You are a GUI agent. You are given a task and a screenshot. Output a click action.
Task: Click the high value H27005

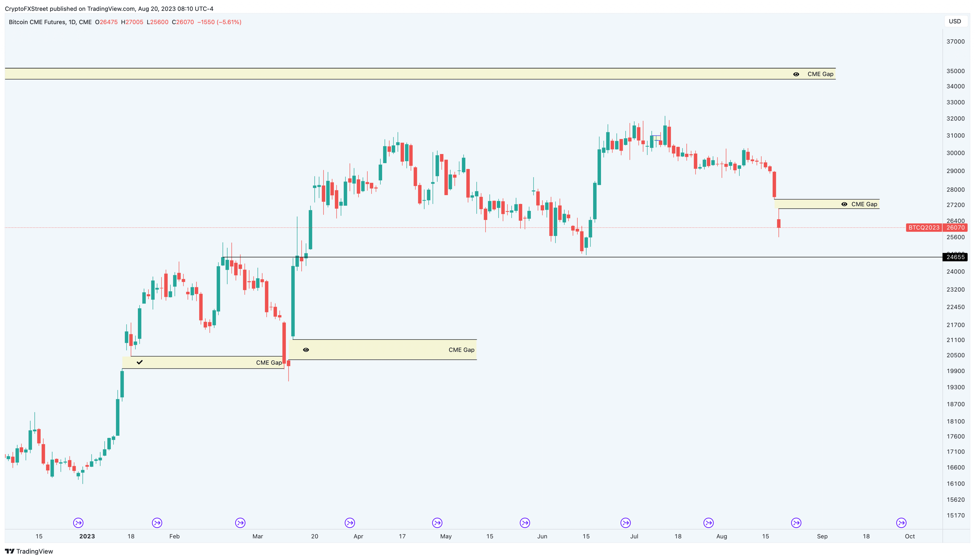pos(132,22)
